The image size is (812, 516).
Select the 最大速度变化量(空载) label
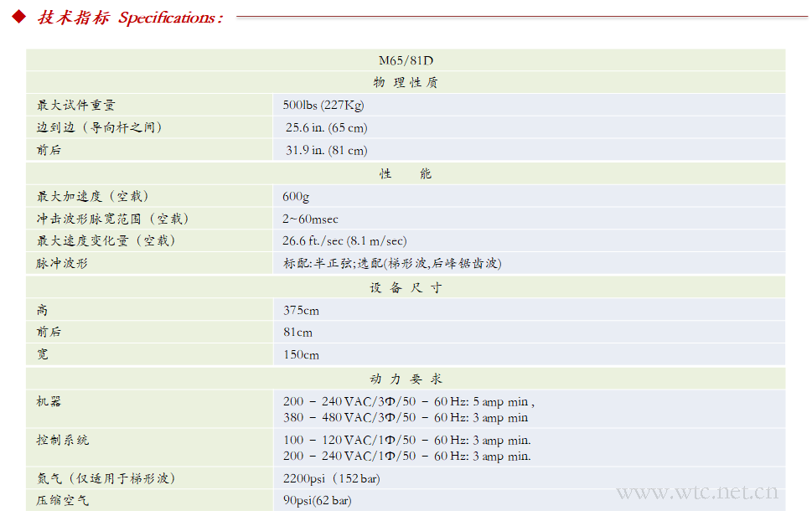pos(106,240)
